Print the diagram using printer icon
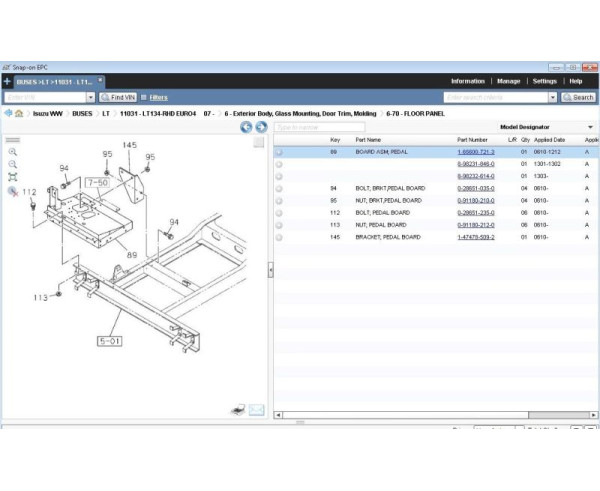This screenshot has height=491, width=600. [x=240, y=410]
